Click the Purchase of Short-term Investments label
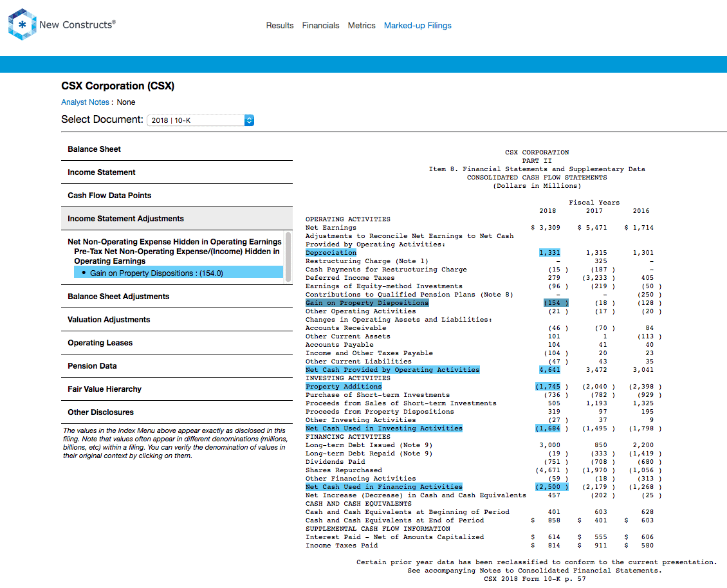 (x=378, y=394)
